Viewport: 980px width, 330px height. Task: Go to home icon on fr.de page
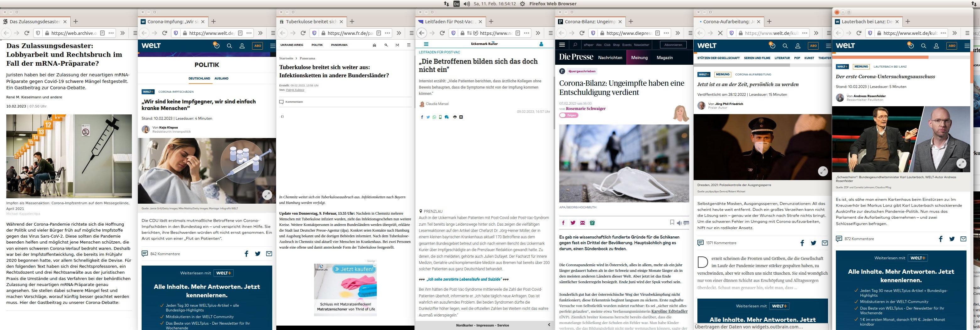coord(374,45)
